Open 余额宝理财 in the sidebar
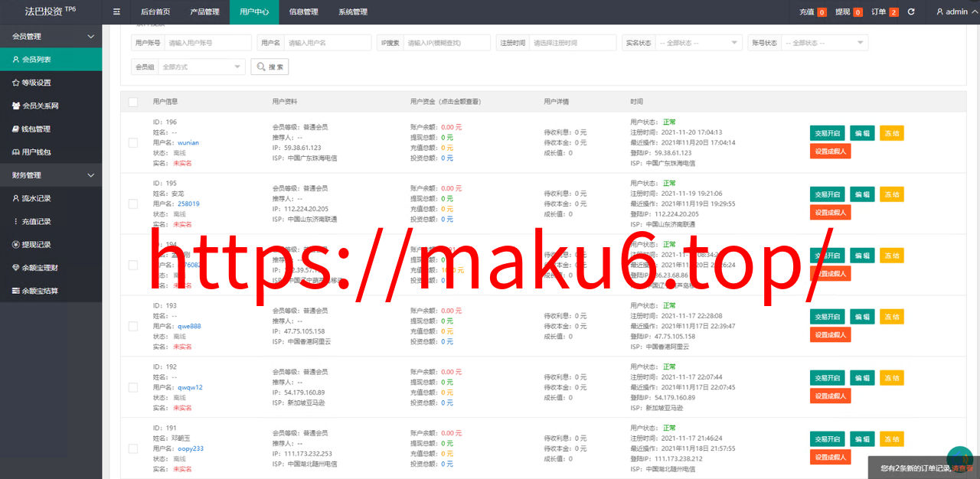This screenshot has width=980, height=479. (x=51, y=268)
